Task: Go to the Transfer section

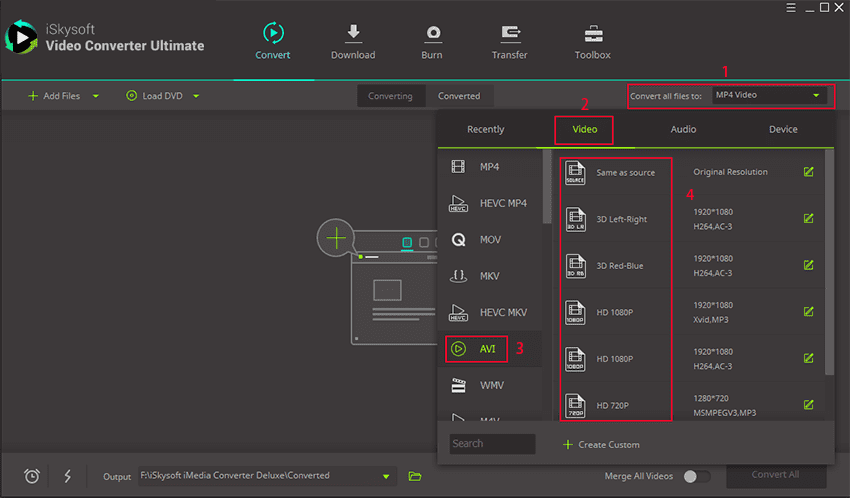Action: (x=510, y=34)
